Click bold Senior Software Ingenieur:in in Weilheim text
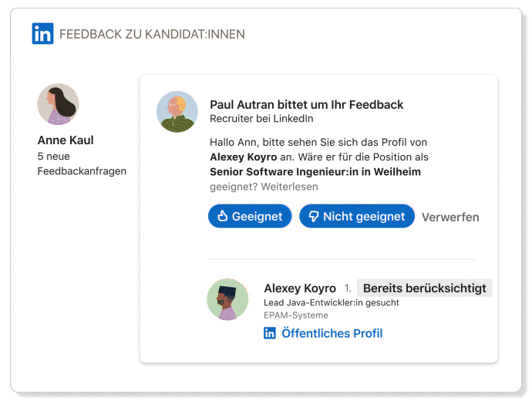This screenshot has height=401, width=532. pyautogui.click(x=315, y=172)
